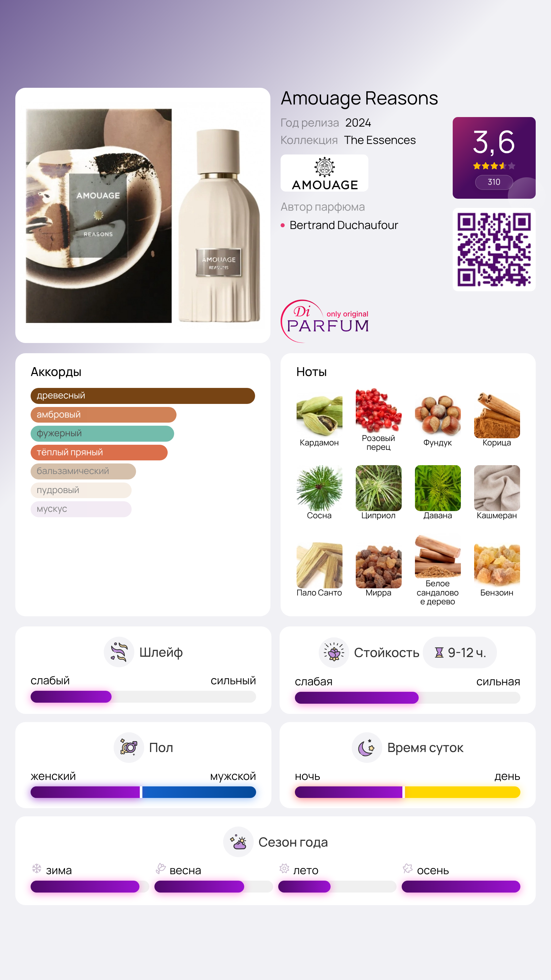The height and width of the screenshot is (980, 551).
Task: Click the 310 ratings count badge
Action: (x=494, y=182)
